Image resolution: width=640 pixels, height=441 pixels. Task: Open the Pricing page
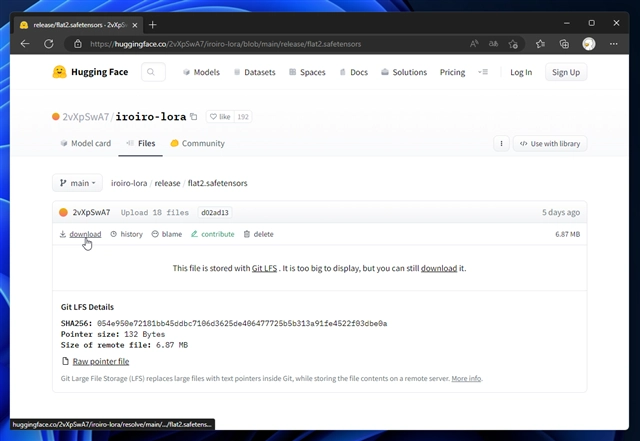(452, 72)
